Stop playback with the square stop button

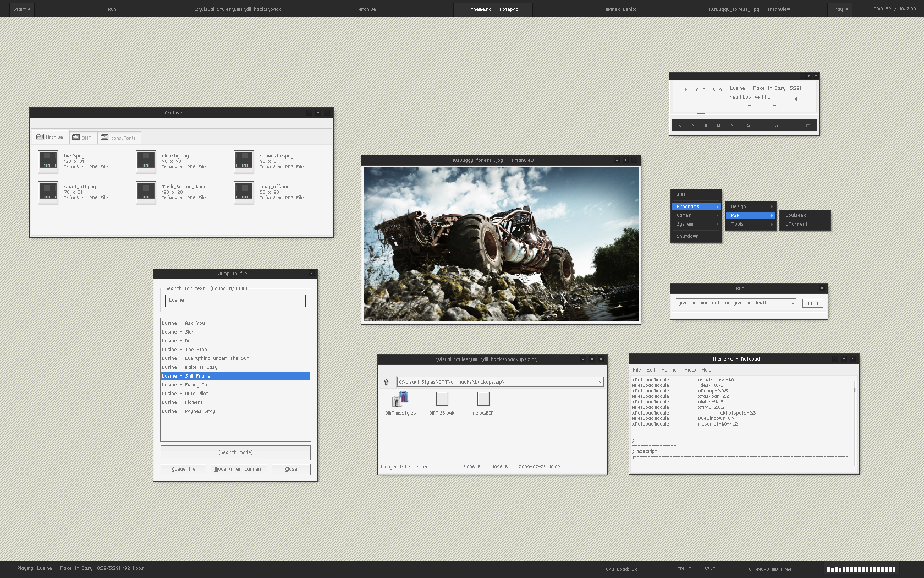point(718,126)
